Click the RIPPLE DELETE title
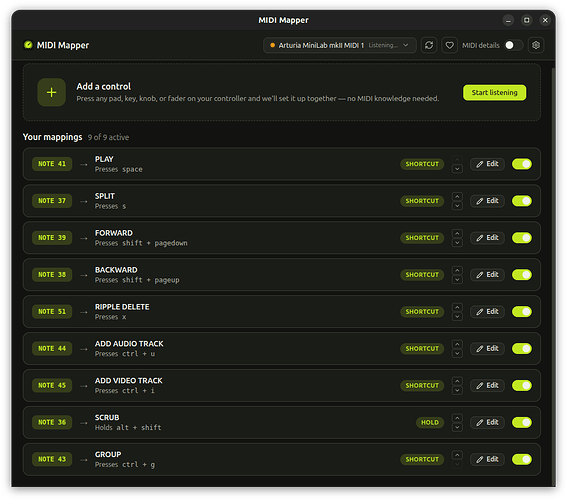The image size is (566, 500). (122, 307)
